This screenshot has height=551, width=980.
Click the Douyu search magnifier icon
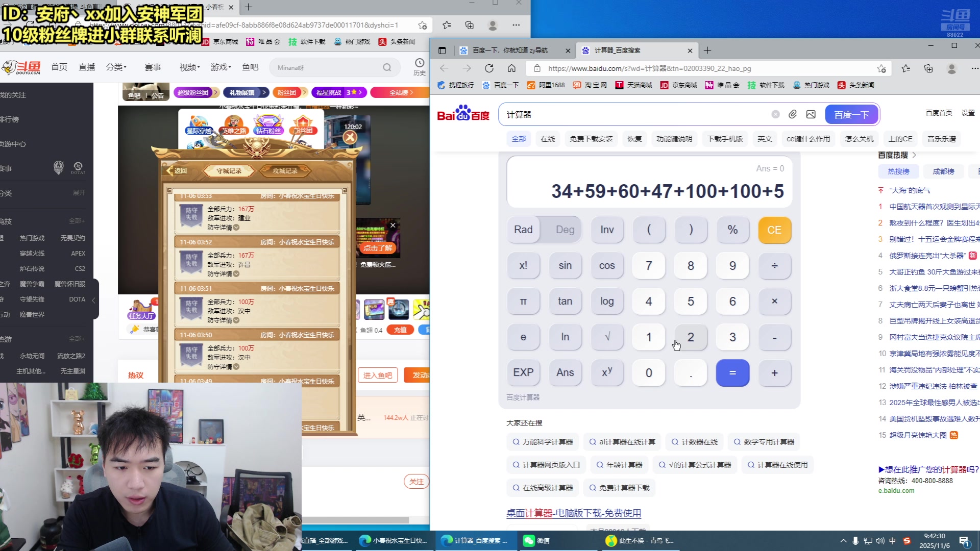tap(388, 67)
